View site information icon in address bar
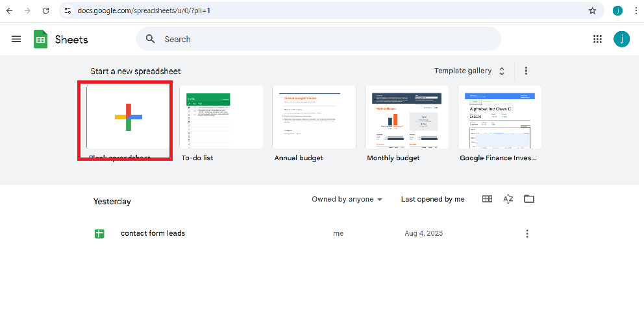The width and height of the screenshot is (644, 317). click(68, 10)
